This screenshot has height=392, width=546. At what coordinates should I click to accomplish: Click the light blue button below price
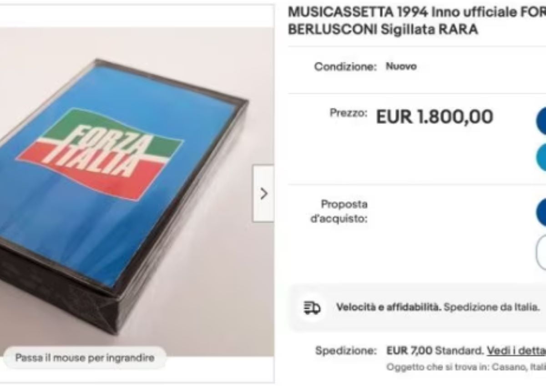541,157
